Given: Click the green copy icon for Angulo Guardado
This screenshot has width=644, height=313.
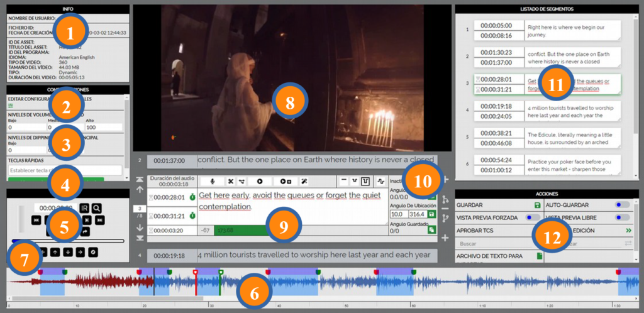Looking at the screenshot, I should point(432,231).
